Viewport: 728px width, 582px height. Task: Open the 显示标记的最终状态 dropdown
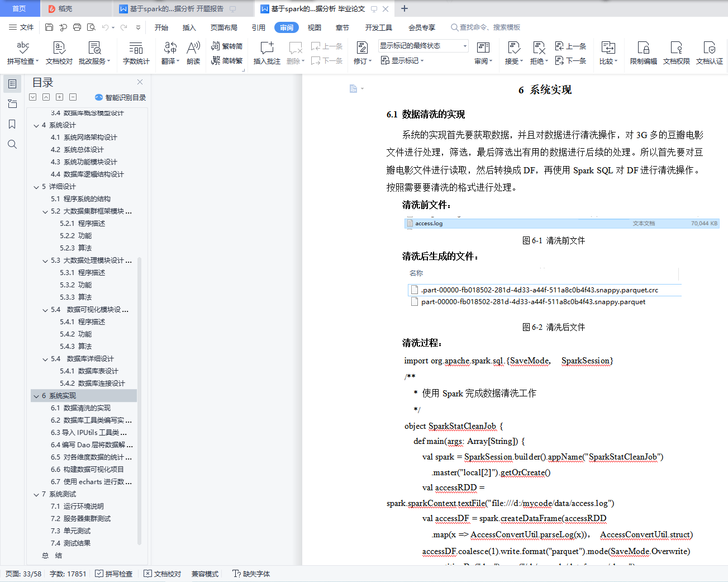[424, 46]
